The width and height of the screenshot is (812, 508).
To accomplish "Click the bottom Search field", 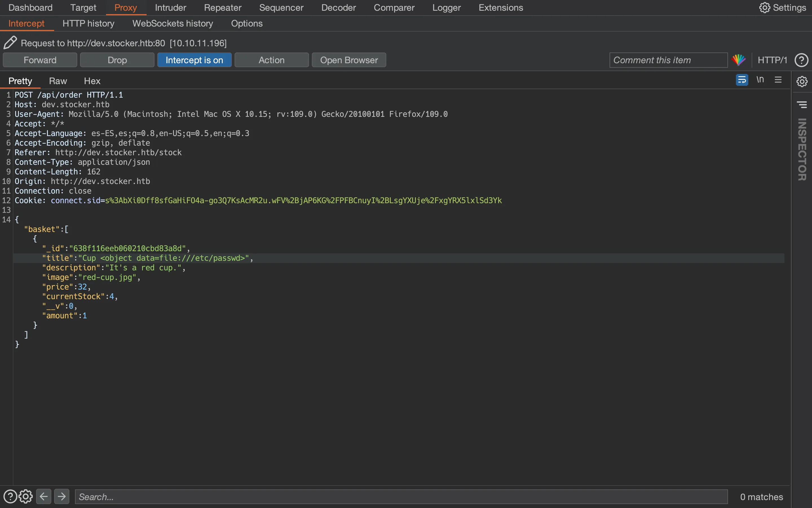I will [401, 497].
